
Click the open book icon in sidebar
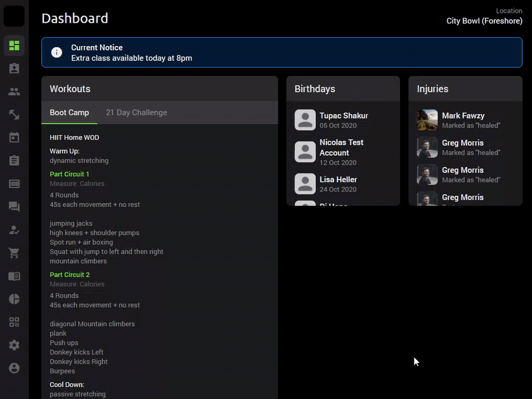(x=14, y=276)
